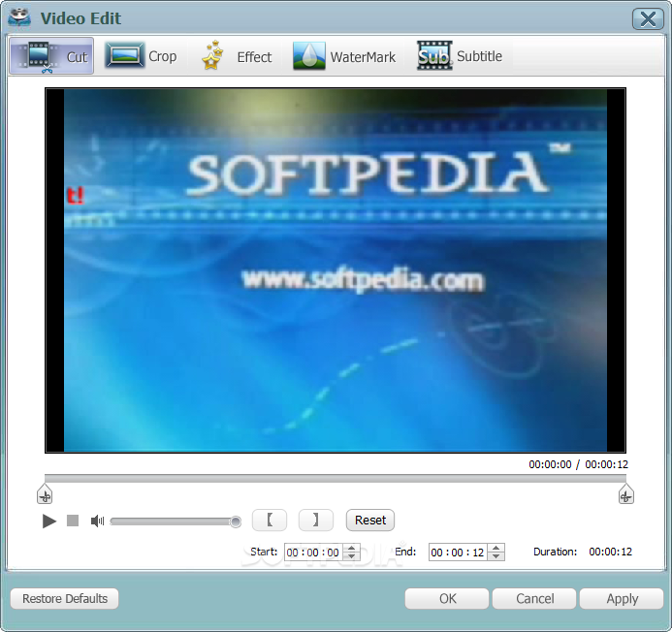Image resolution: width=672 pixels, height=632 pixels.
Task: Open the WaterMark tab
Action: [344, 56]
